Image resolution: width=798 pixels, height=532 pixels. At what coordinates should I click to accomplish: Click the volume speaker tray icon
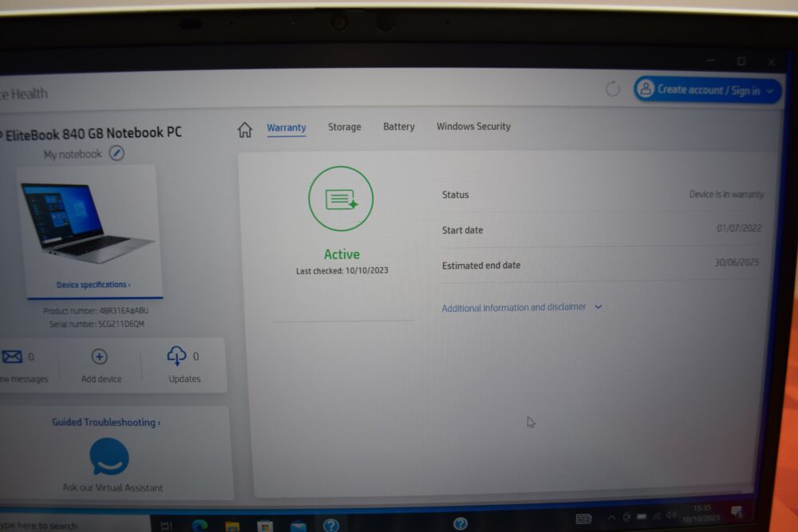coord(671,515)
